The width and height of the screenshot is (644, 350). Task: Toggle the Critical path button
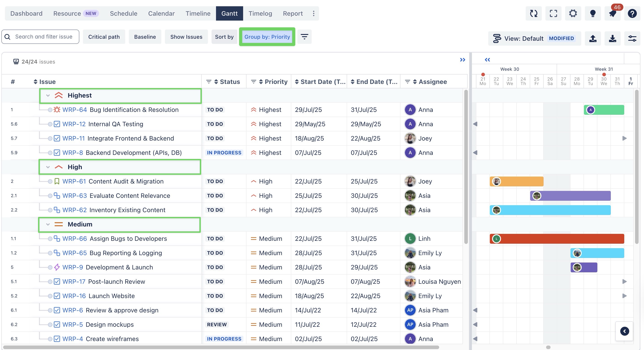click(104, 37)
